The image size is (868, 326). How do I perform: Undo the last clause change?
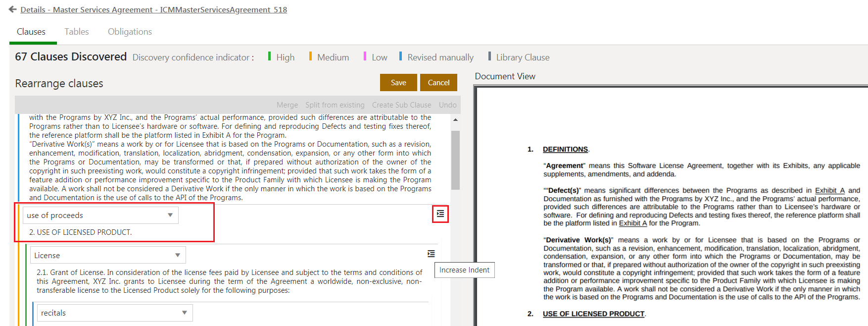(447, 105)
